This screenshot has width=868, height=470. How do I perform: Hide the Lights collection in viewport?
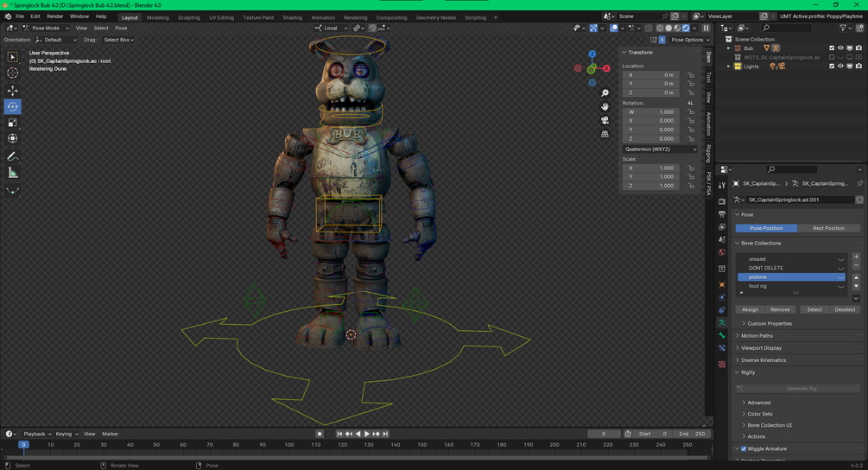pos(840,67)
